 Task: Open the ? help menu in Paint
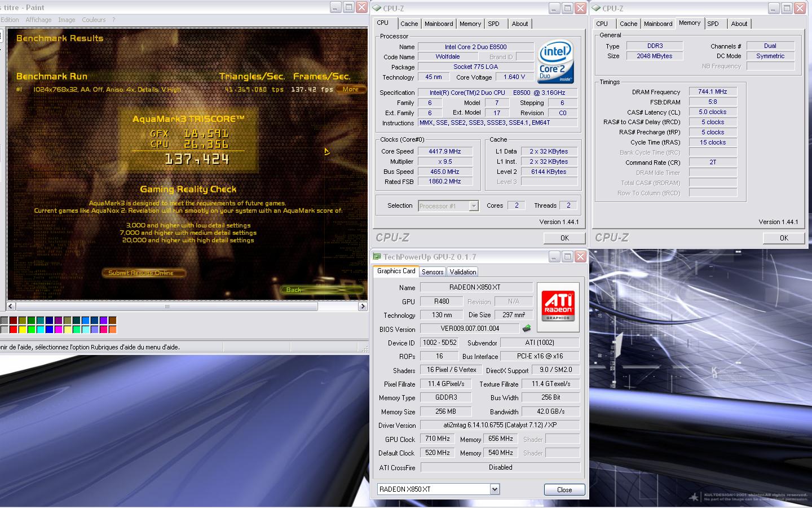pos(113,20)
